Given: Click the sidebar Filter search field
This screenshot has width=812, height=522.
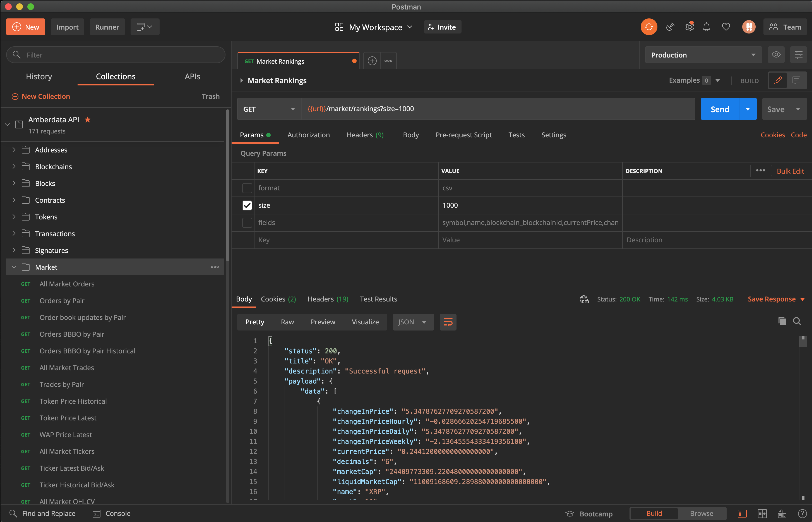Looking at the screenshot, I should pos(116,55).
